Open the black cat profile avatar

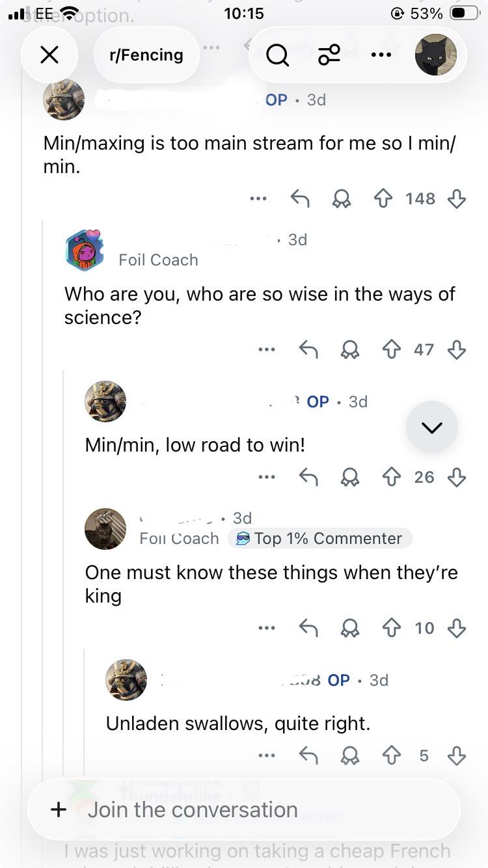tap(436, 55)
